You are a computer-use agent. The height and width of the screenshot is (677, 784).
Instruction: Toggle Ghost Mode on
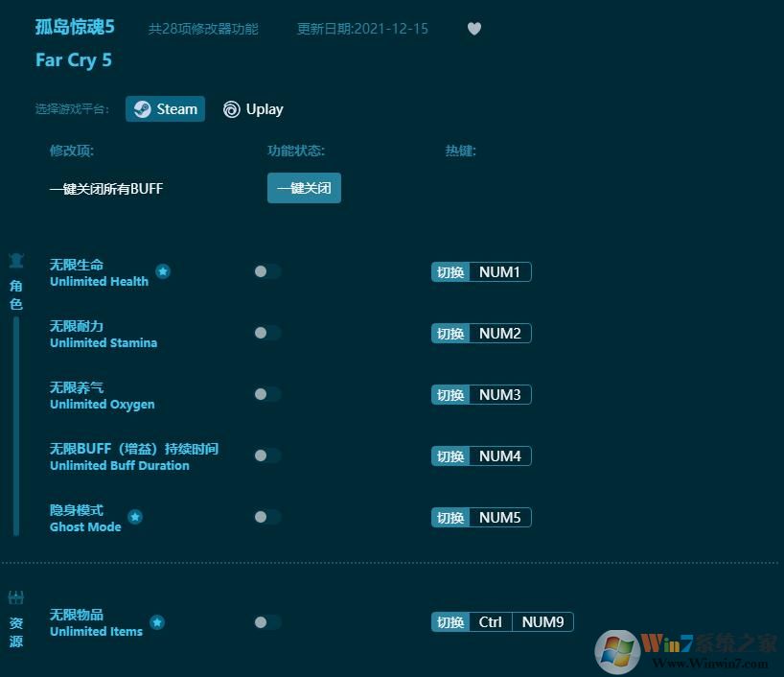coord(266,517)
